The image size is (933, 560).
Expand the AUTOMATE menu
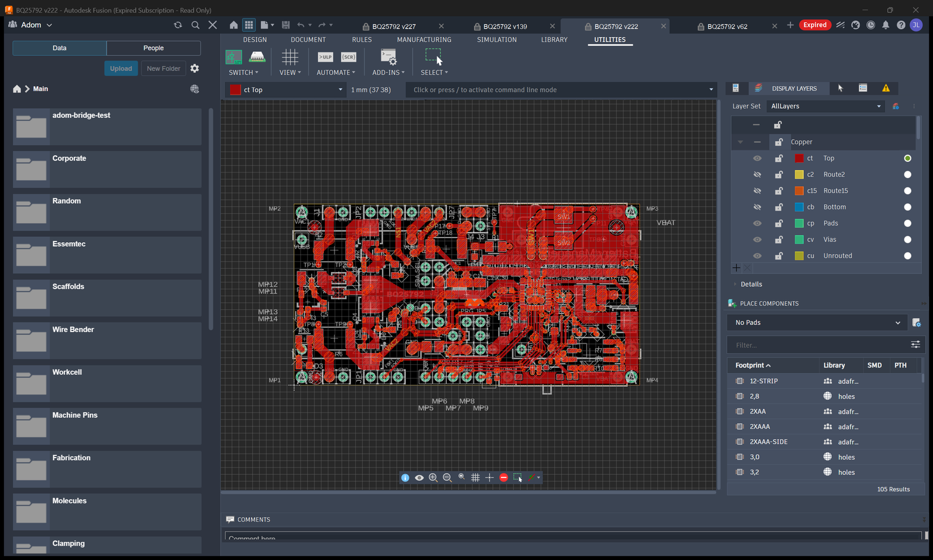tap(336, 73)
